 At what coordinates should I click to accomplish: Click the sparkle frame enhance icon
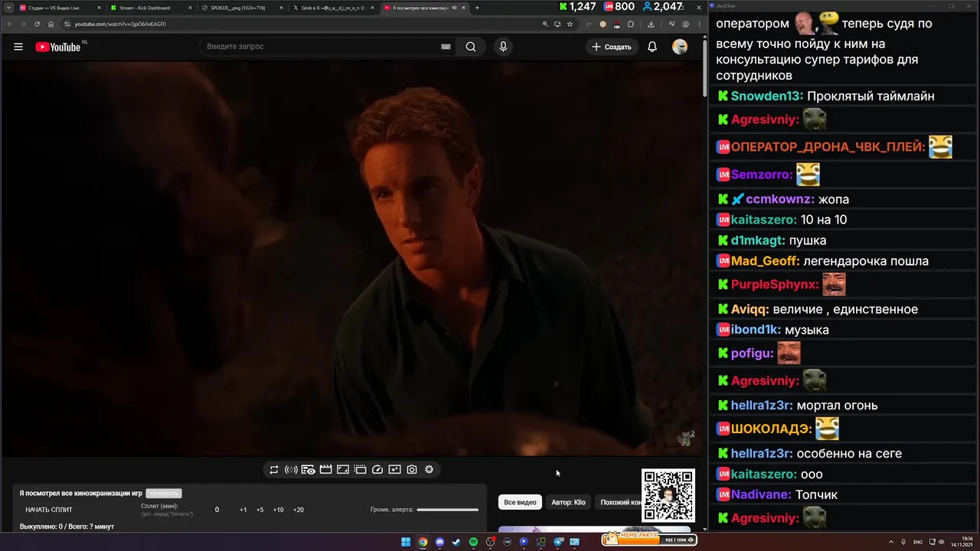tap(394, 470)
